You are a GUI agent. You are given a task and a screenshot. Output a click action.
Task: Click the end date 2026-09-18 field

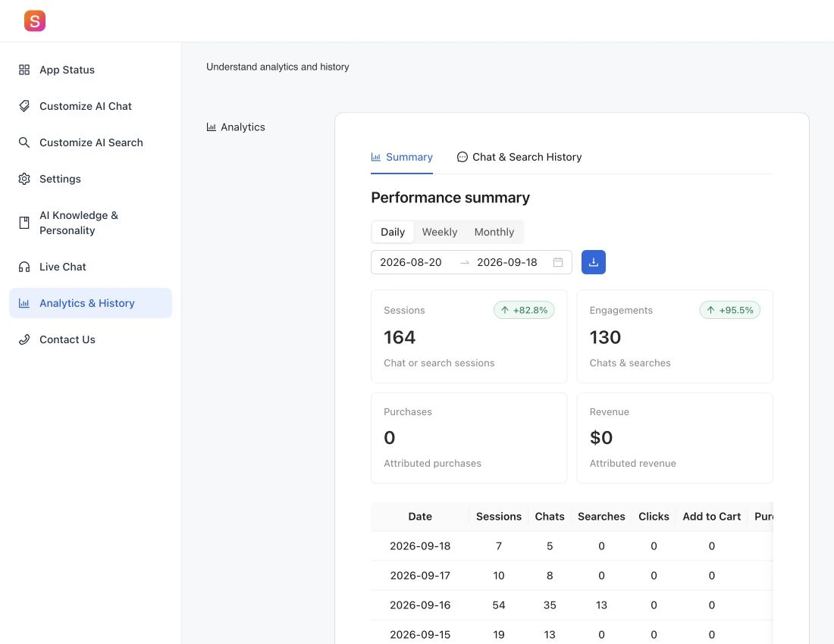507,262
